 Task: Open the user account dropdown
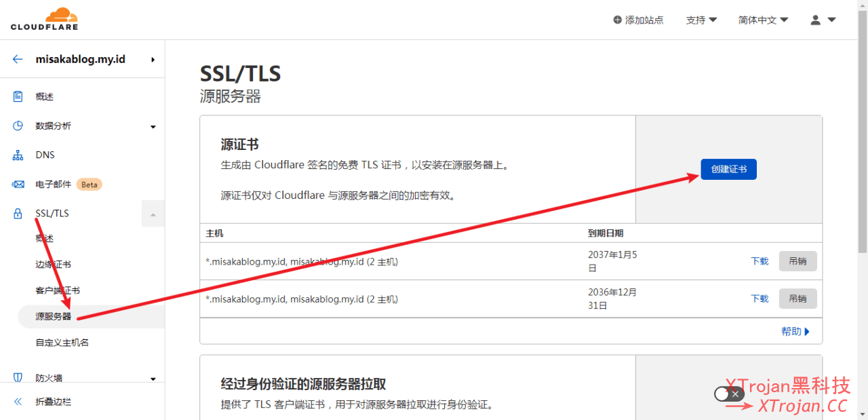(823, 20)
